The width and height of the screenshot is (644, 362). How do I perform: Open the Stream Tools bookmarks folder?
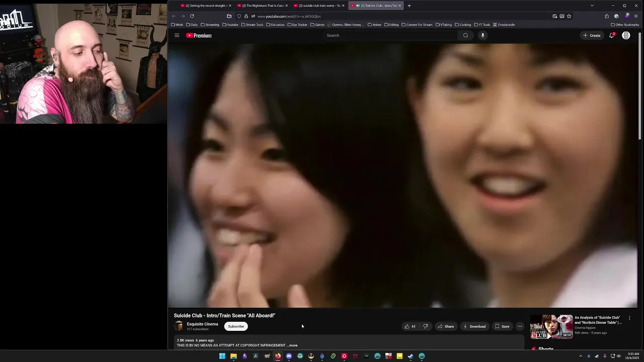click(x=252, y=25)
